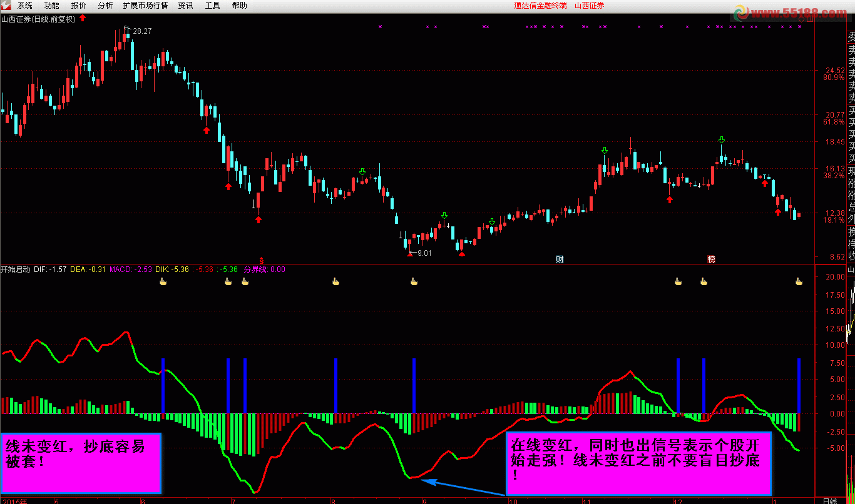Open the 分析 menu
The width and height of the screenshot is (855, 504).
pos(106,6)
